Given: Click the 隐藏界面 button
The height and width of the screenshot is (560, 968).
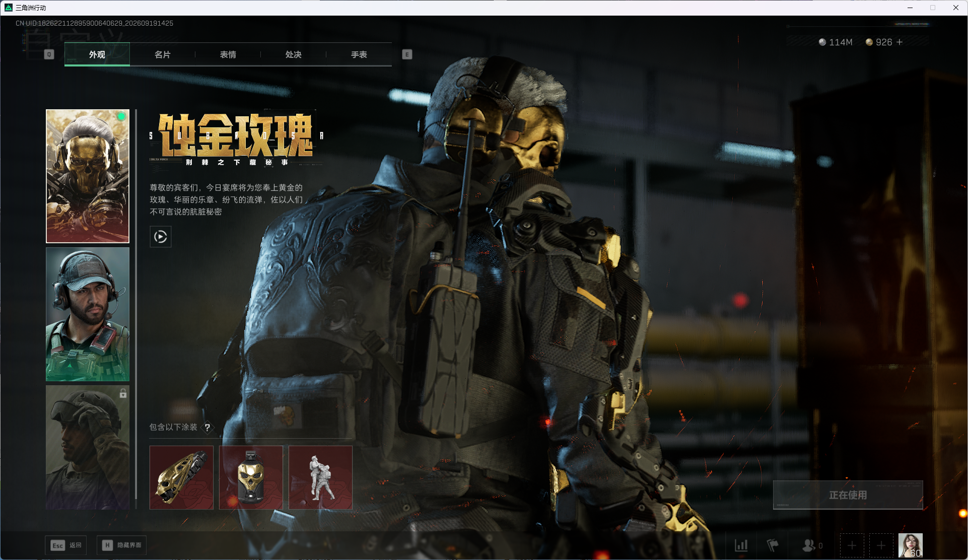Looking at the screenshot, I should click(x=122, y=545).
